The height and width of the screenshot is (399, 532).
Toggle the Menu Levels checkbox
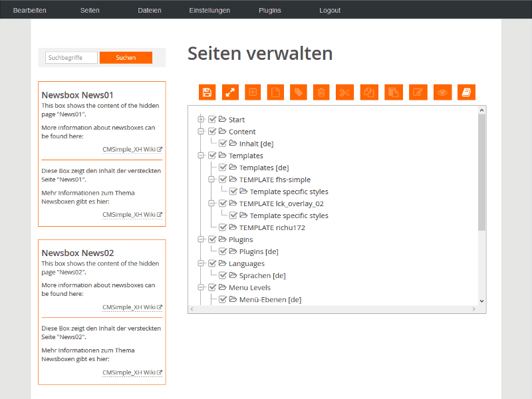212,287
